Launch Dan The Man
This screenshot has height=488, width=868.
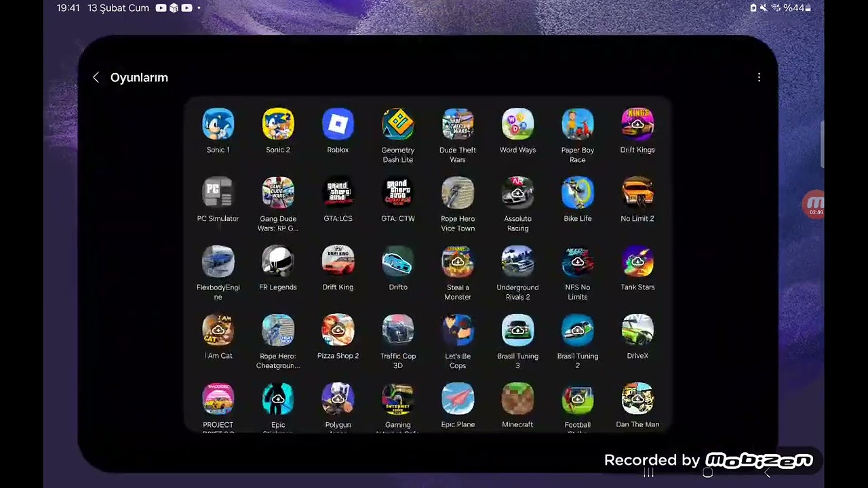[637, 399]
